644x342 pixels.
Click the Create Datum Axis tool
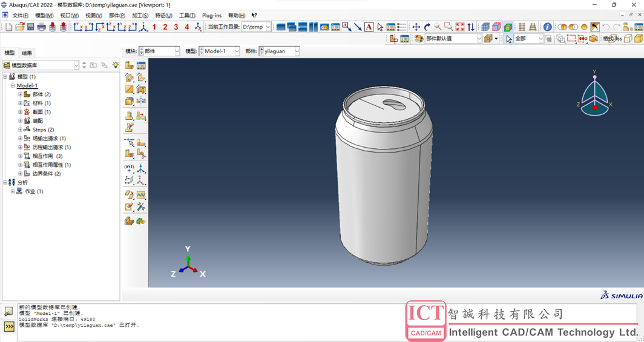click(x=141, y=168)
